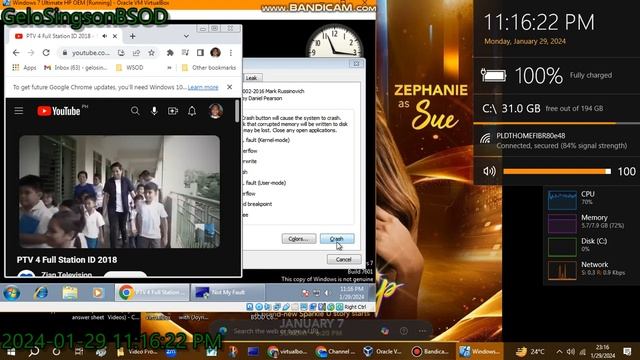Open Windows Media Player in VM taskbar
The width and height of the screenshot is (640, 360).
pyautogui.click(x=98, y=293)
